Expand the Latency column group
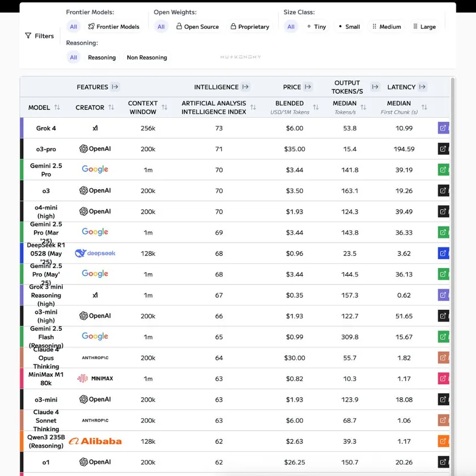The height and width of the screenshot is (476, 476). pos(422,87)
